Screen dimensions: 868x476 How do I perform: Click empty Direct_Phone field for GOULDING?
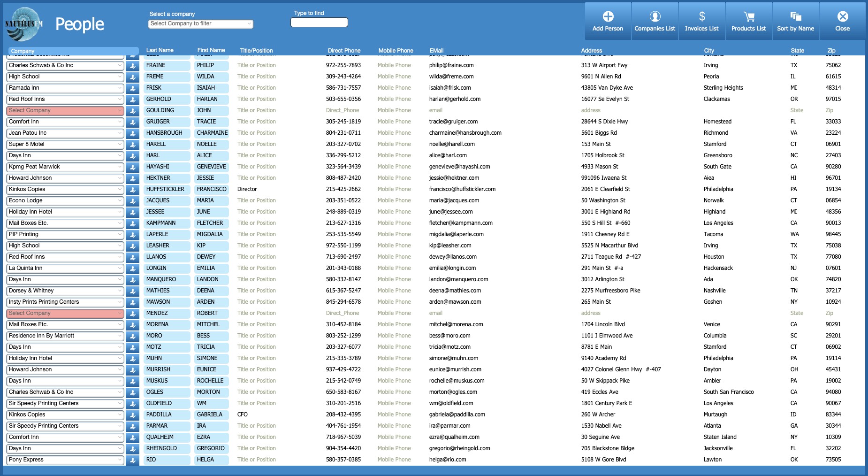[x=343, y=110]
